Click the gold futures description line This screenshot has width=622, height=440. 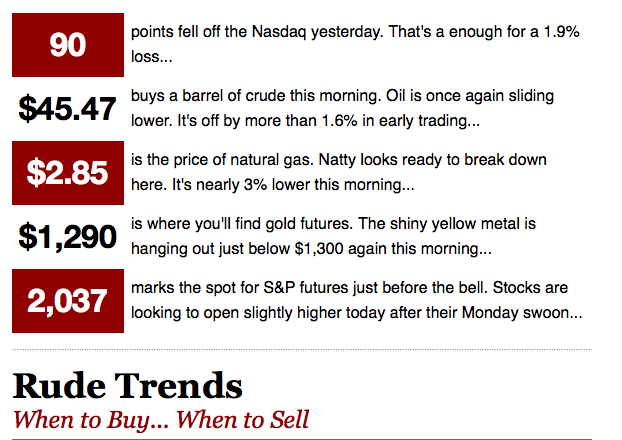[x=333, y=224]
